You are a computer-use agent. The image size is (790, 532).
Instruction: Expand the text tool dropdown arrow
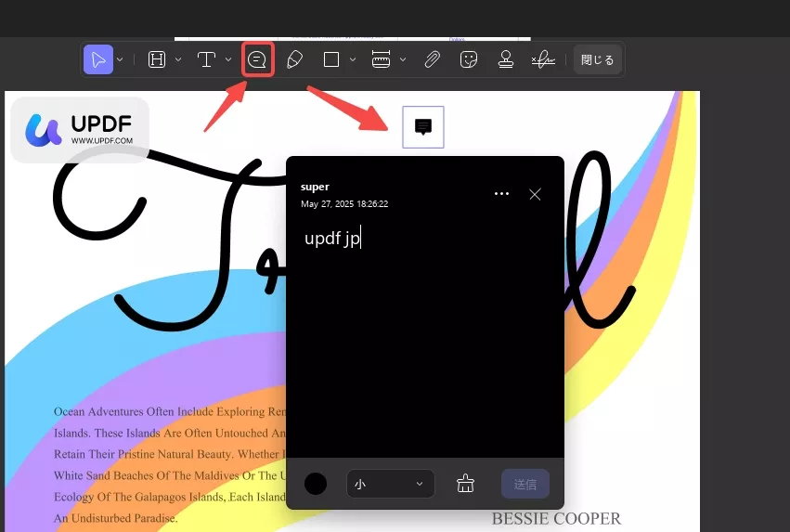[x=228, y=59]
